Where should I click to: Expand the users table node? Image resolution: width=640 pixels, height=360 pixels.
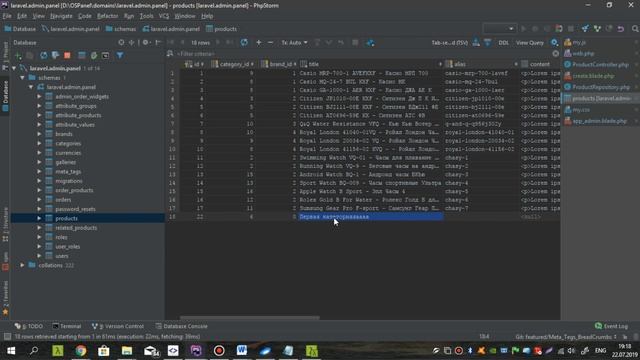point(39,256)
